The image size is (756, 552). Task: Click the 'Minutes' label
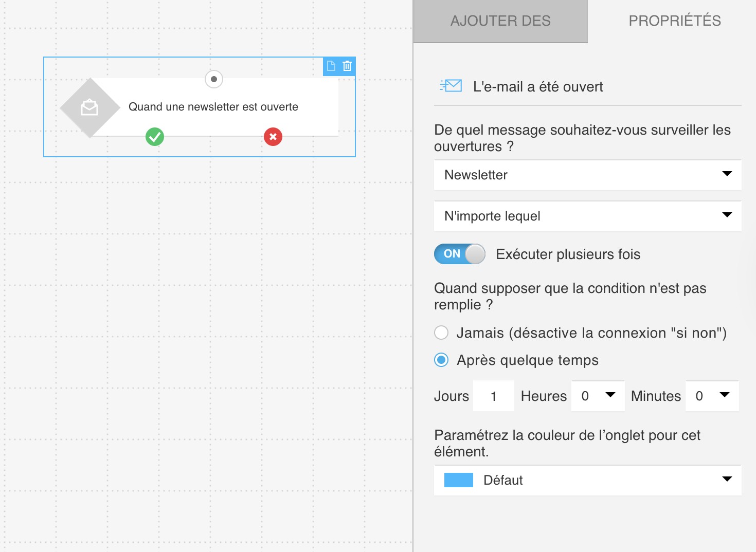tap(656, 396)
